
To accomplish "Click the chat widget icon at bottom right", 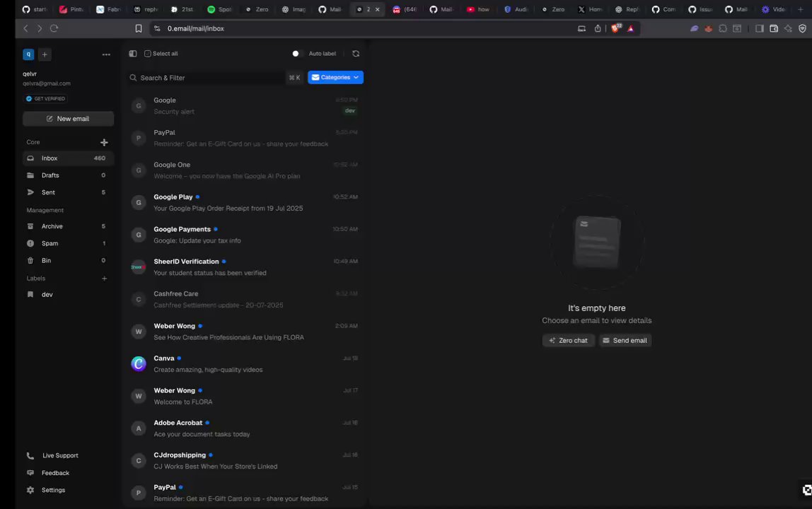I will [807, 490].
